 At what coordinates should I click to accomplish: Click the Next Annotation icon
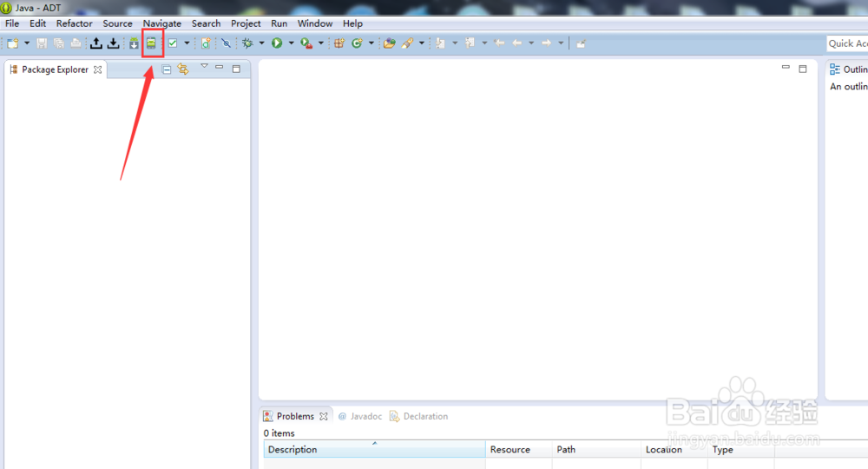[x=441, y=43]
